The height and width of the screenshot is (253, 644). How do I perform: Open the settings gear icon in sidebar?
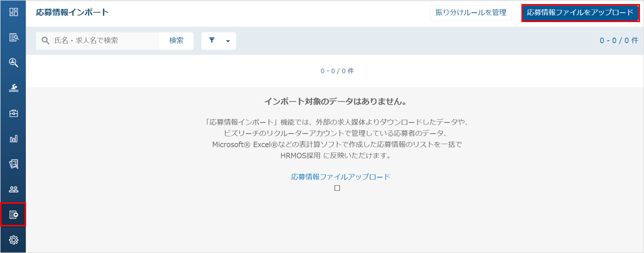[14, 240]
